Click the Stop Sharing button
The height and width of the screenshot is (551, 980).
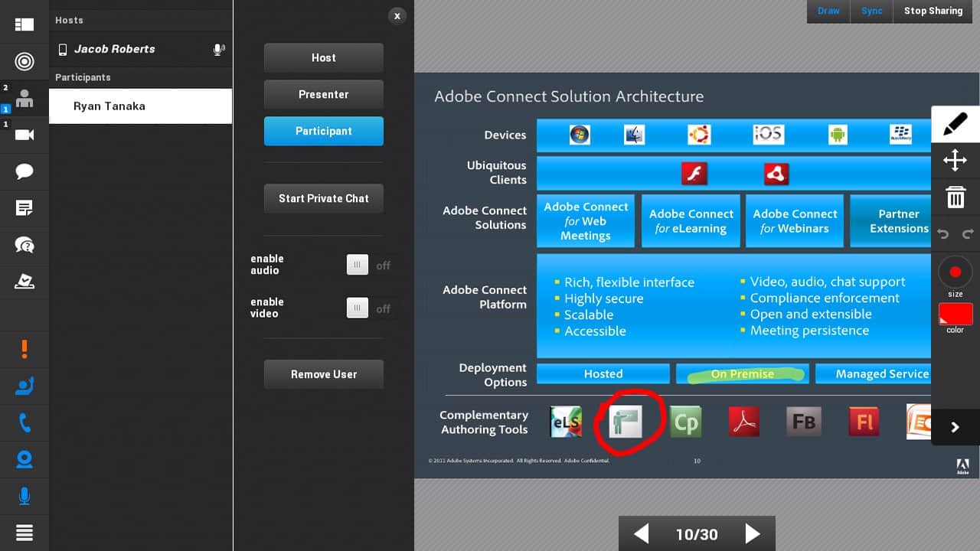point(933,11)
